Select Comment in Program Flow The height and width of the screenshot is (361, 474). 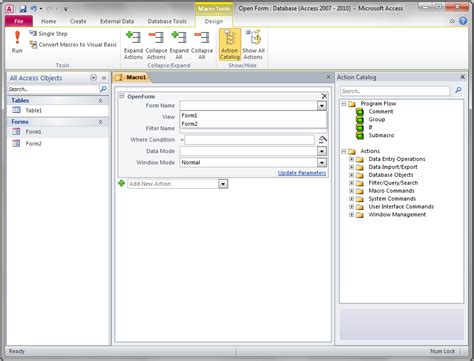pyautogui.click(x=381, y=111)
